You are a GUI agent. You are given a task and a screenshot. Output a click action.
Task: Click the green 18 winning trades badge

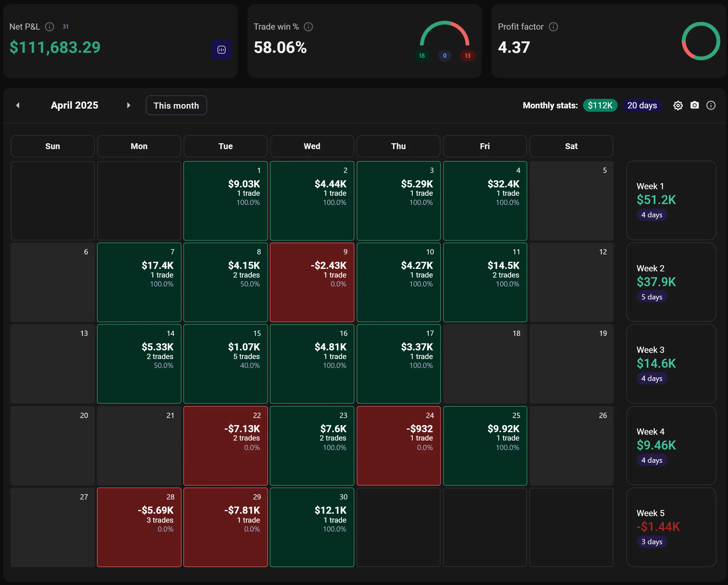pyautogui.click(x=421, y=56)
